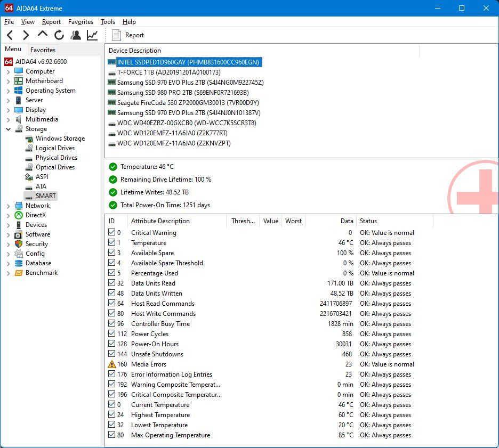499x448 pixels.
Task: Expand the Network tree node
Action: click(8, 206)
